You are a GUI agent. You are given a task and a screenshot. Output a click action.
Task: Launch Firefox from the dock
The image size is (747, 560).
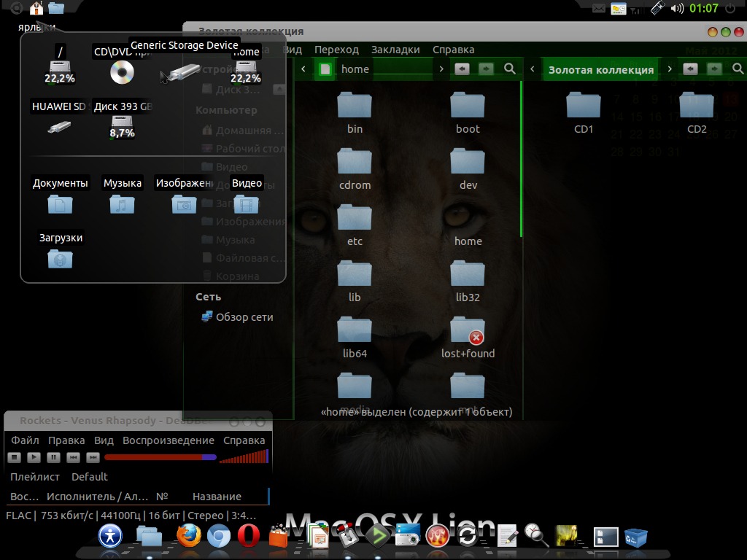tap(189, 536)
